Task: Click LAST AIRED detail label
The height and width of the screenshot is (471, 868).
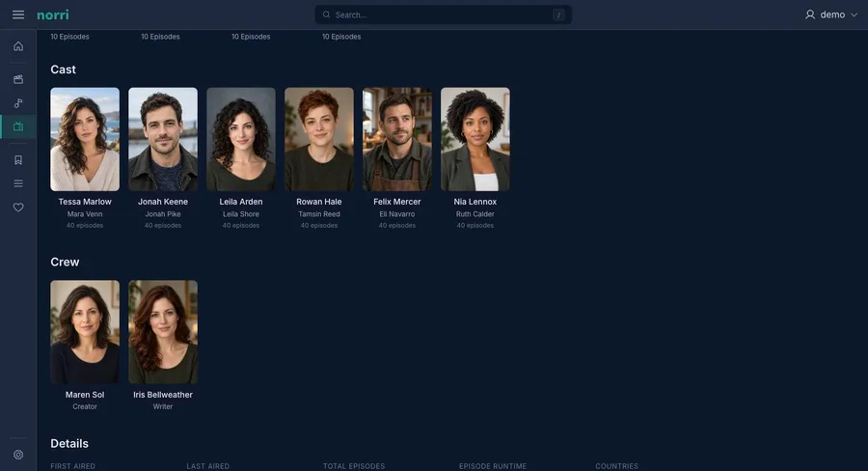Action: point(208,466)
